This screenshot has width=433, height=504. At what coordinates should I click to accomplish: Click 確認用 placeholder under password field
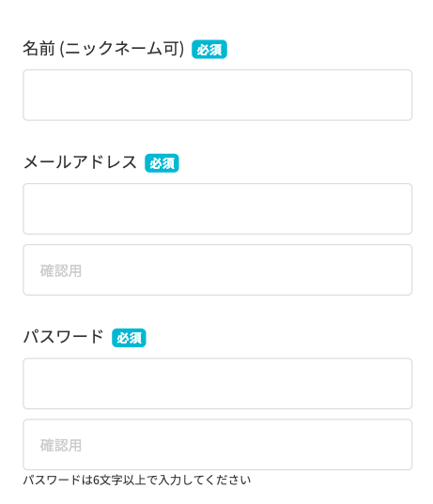tap(61, 445)
